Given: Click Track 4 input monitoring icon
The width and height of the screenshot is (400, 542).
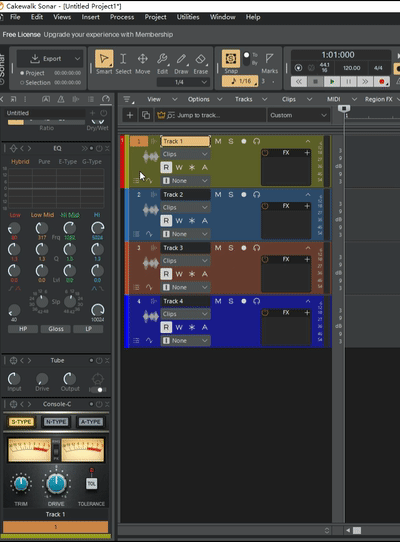Looking at the screenshot, I should coord(256,301).
